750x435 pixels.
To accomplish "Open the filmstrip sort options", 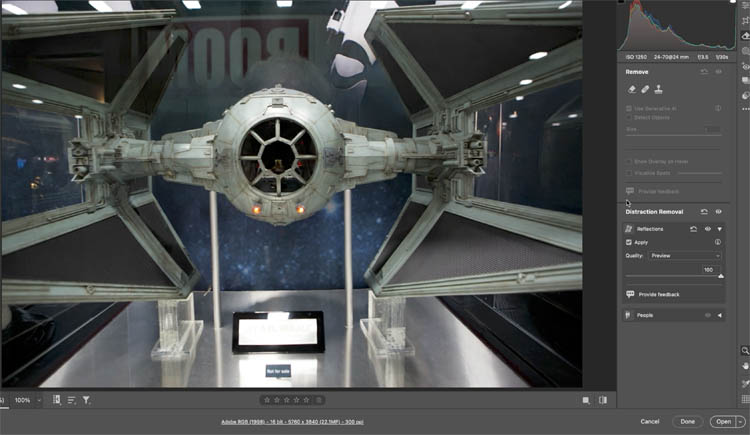I will [x=71, y=400].
